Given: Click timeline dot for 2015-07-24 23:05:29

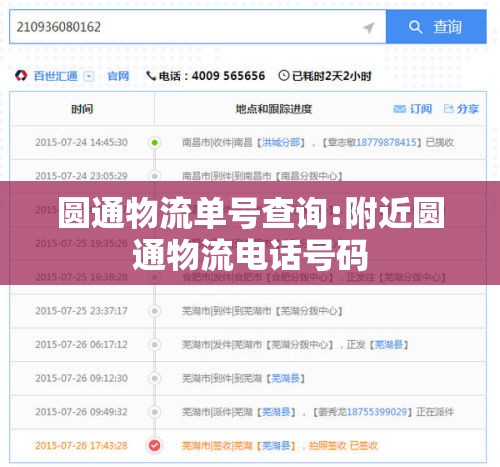Looking at the screenshot, I should [x=154, y=176].
